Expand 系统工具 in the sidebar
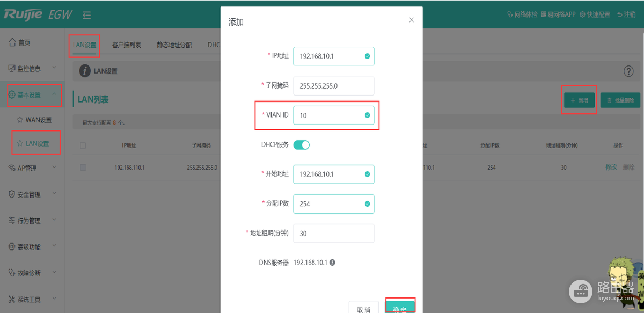Viewport: 644px width, 313px height. pyautogui.click(x=32, y=299)
